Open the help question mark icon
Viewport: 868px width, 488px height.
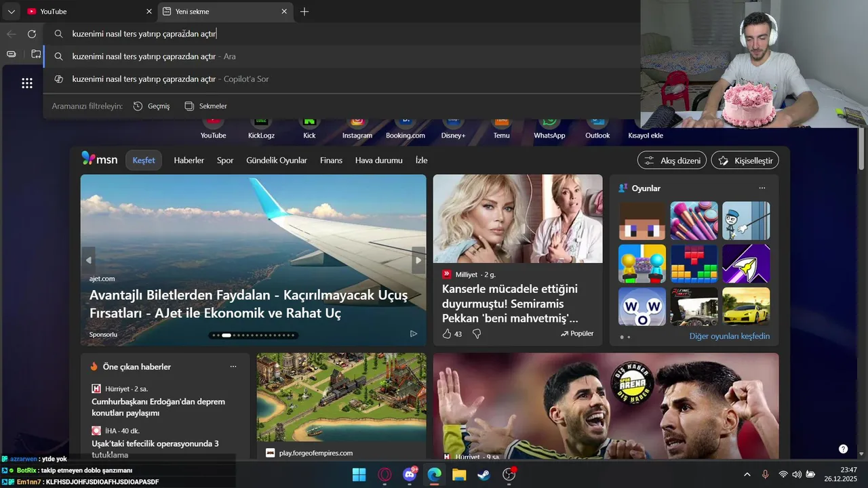[843, 449]
